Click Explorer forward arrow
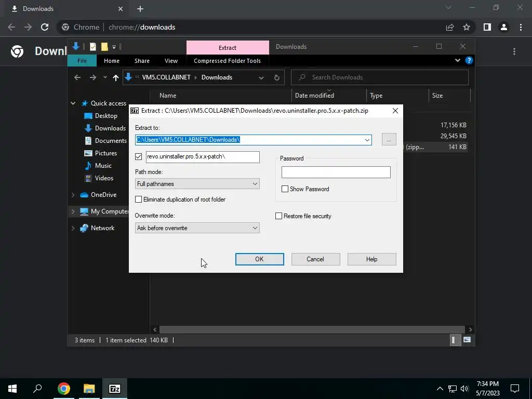532x399 pixels. [x=92, y=78]
